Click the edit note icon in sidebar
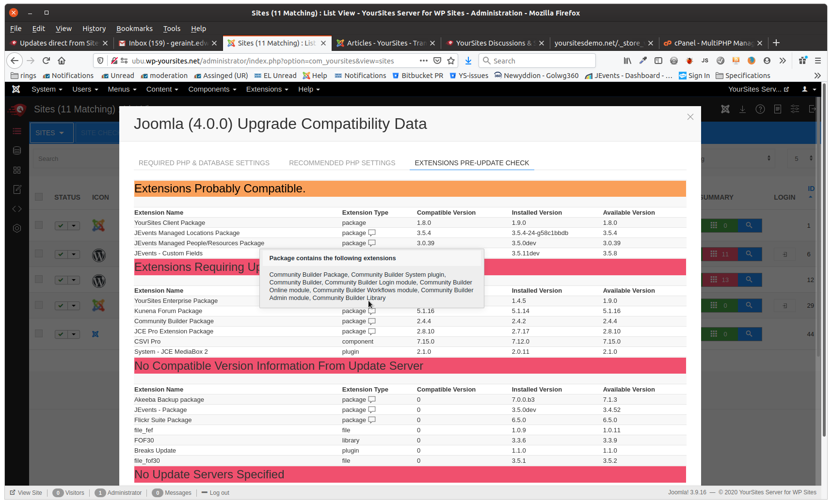 coord(17,189)
